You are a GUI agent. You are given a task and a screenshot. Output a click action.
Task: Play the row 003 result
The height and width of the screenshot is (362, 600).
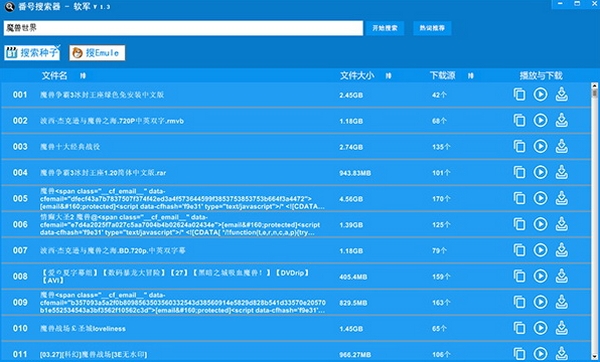point(540,147)
